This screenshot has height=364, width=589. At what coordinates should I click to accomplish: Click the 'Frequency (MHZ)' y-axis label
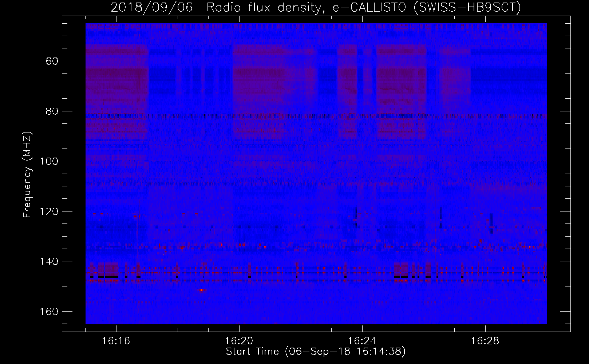[x=27, y=174]
